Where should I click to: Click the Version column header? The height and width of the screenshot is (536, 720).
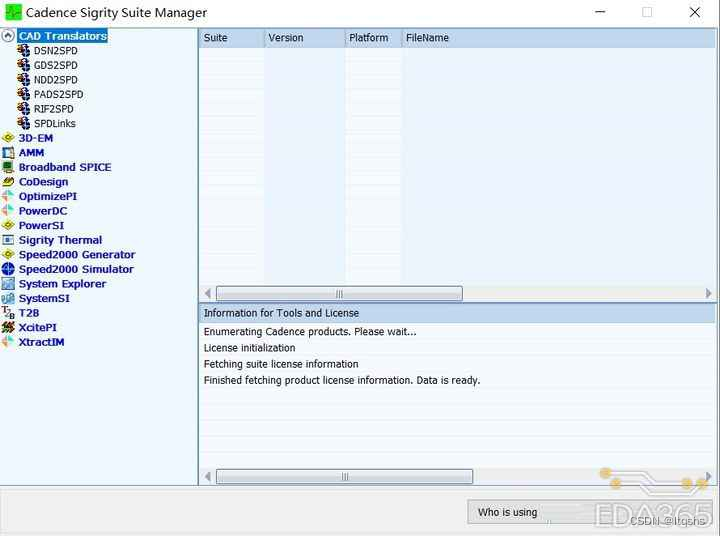(x=304, y=38)
